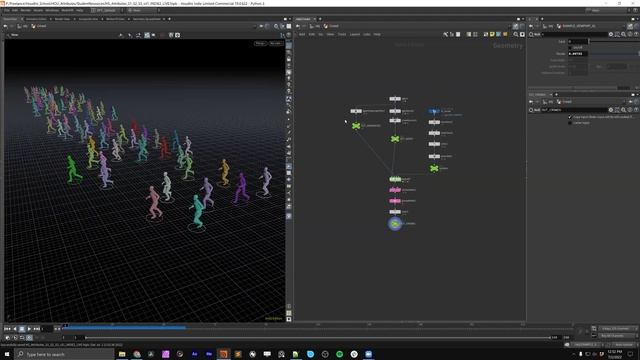Screen dimensions: 640x360
Task: Open the Windows menu in main menu bar
Action: point(52,10)
